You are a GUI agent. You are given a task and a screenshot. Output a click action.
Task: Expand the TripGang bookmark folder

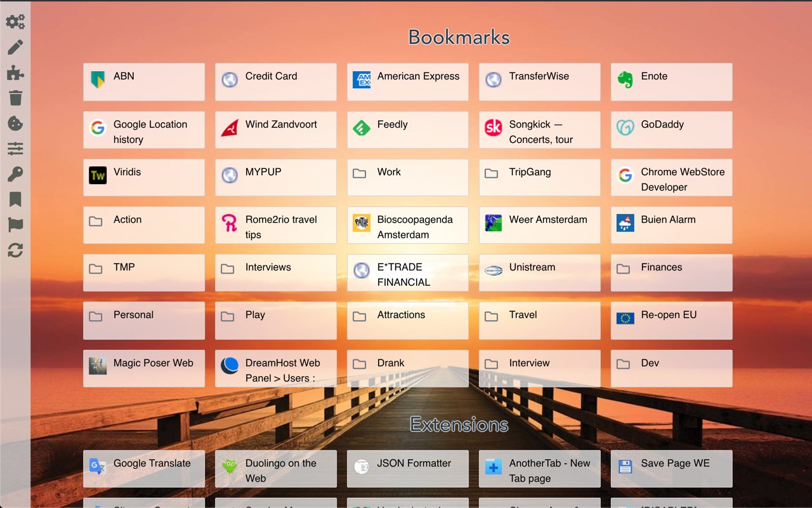[540, 177]
